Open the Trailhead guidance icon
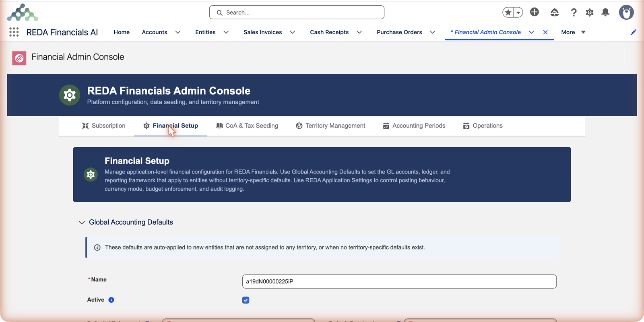 (555, 12)
